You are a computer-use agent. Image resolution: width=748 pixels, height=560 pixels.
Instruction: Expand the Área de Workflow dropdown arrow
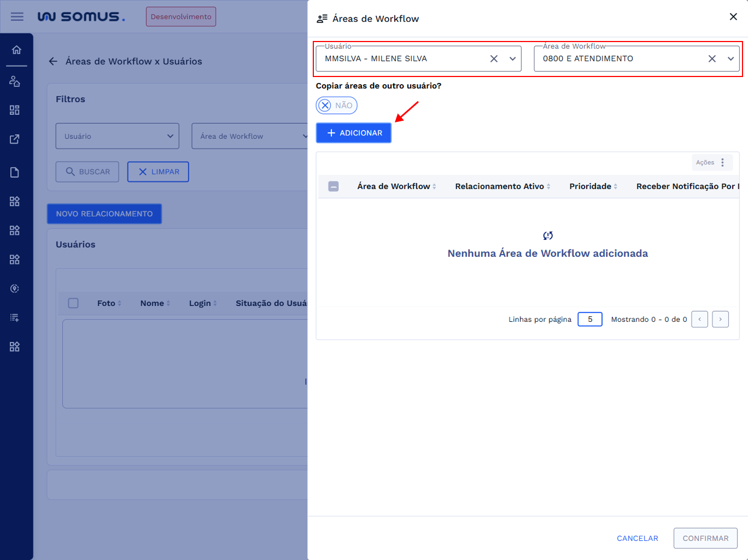[731, 58]
